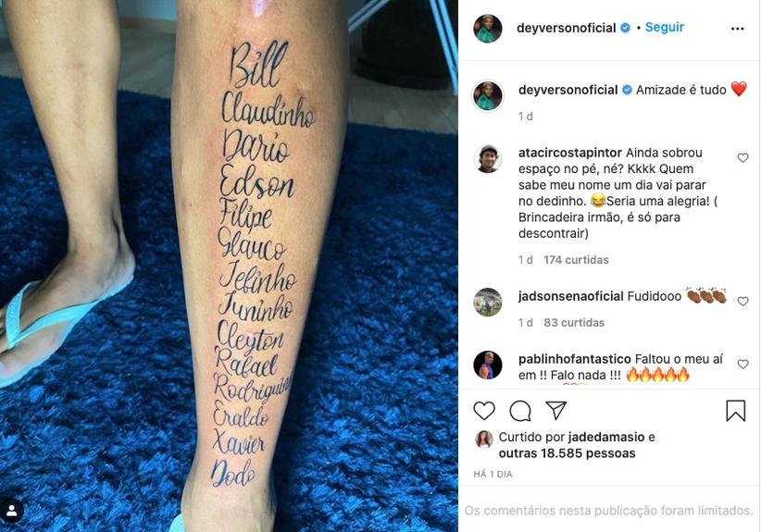Open the comment speech bubble icon

[x=519, y=411]
